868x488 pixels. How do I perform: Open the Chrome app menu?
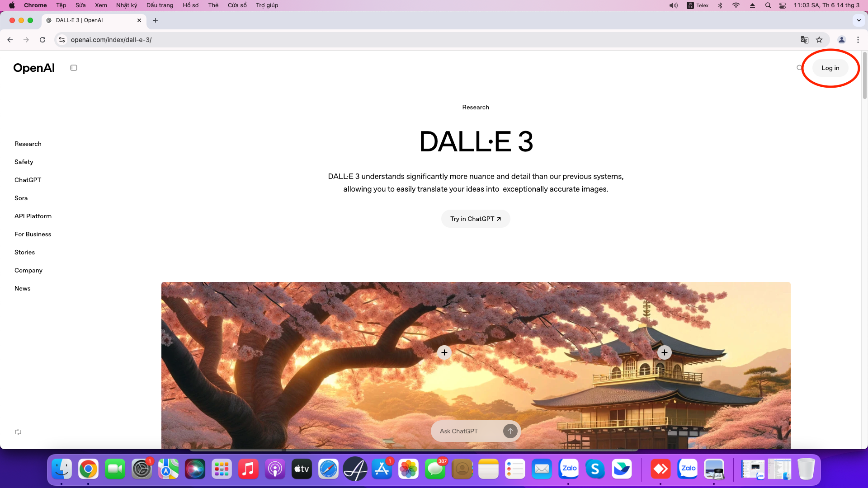pyautogui.click(x=35, y=5)
